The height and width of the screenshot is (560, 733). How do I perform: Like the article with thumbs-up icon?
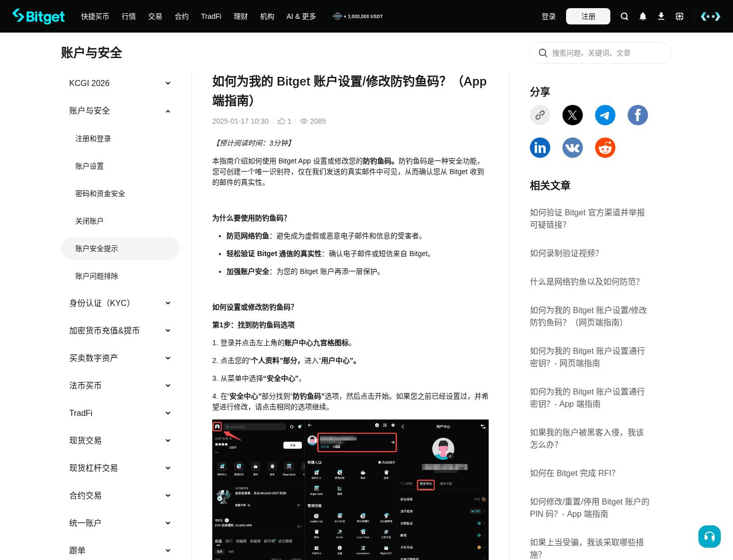tap(281, 121)
